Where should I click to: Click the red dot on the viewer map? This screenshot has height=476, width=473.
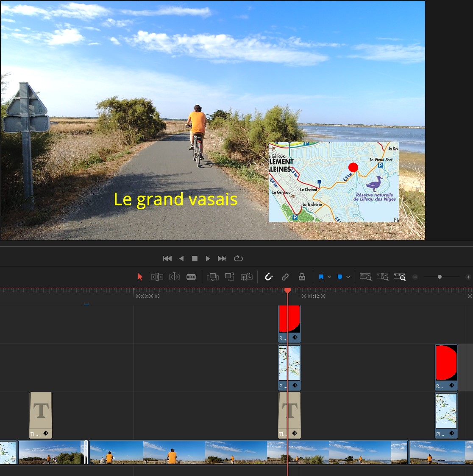tap(353, 167)
